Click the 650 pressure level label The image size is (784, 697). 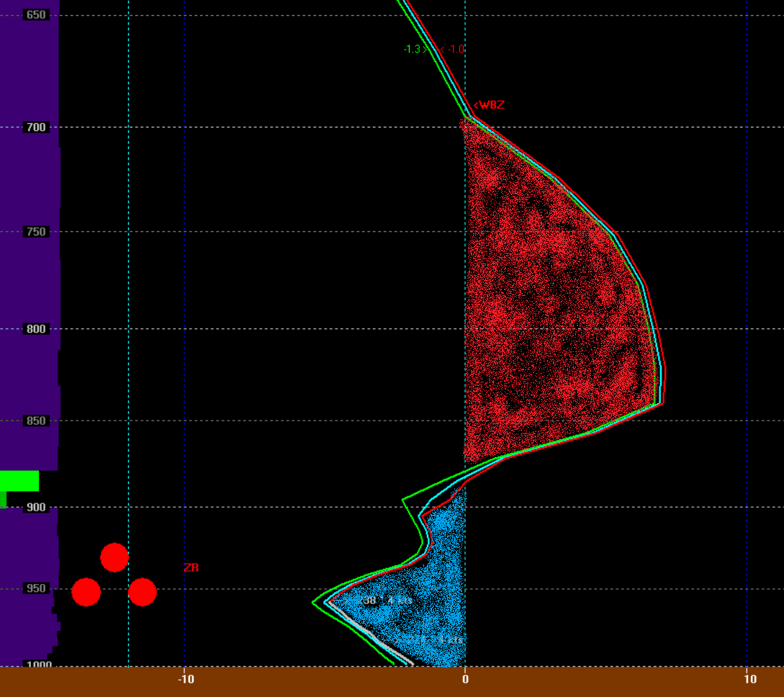35,14
